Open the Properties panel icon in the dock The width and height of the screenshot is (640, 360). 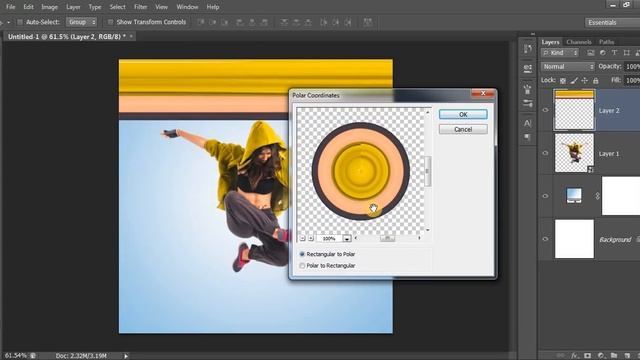[x=527, y=69]
